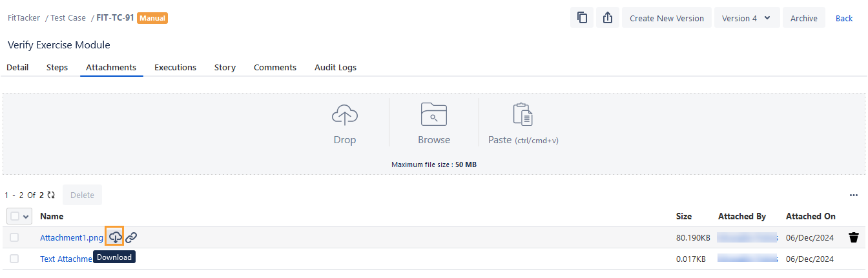Check the Attachment1.png row checkbox
868x278 pixels.
pos(14,237)
